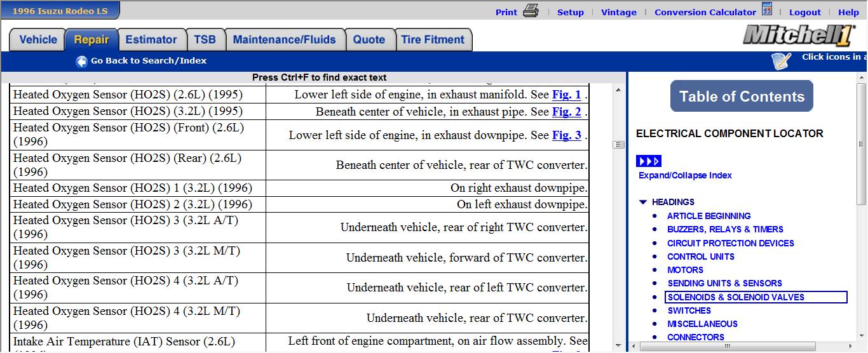Jump to the CONNECTORS section
This screenshot has height=353, width=868.
tap(696, 337)
